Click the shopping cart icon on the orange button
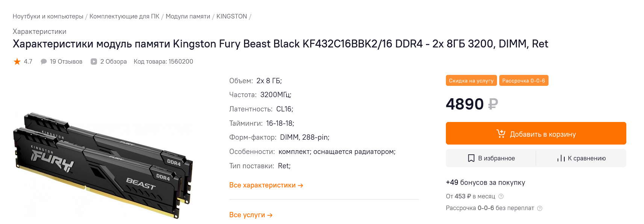Image resolution: width=644 pixels, height=224 pixels. (501, 134)
